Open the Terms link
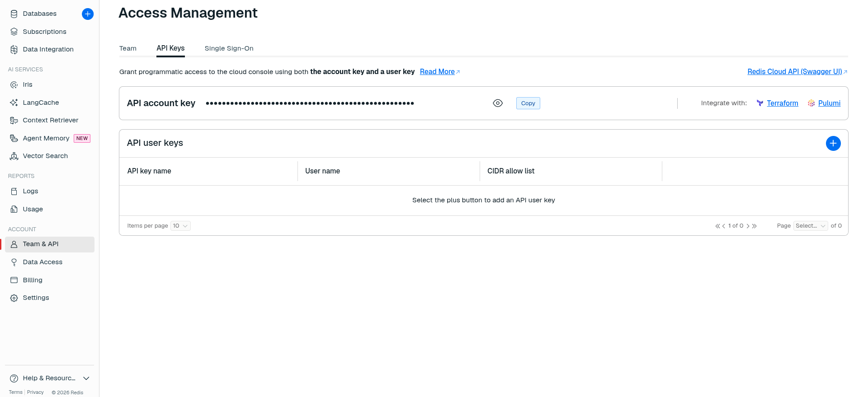Screen dimensions: 868x397 tap(16, 392)
